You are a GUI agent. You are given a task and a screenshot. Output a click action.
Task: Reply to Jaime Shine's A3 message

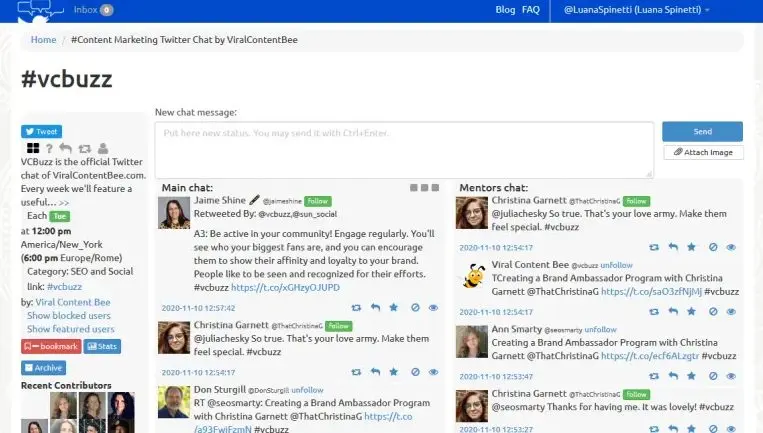375,308
